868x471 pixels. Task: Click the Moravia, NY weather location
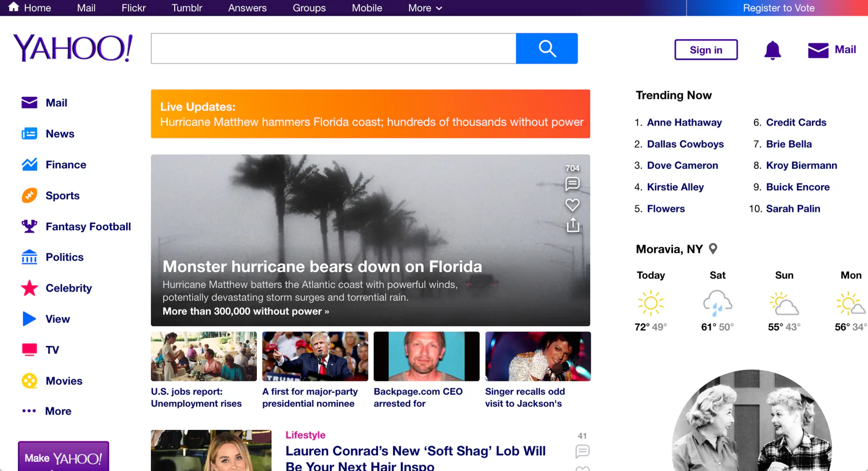[x=670, y=249]
